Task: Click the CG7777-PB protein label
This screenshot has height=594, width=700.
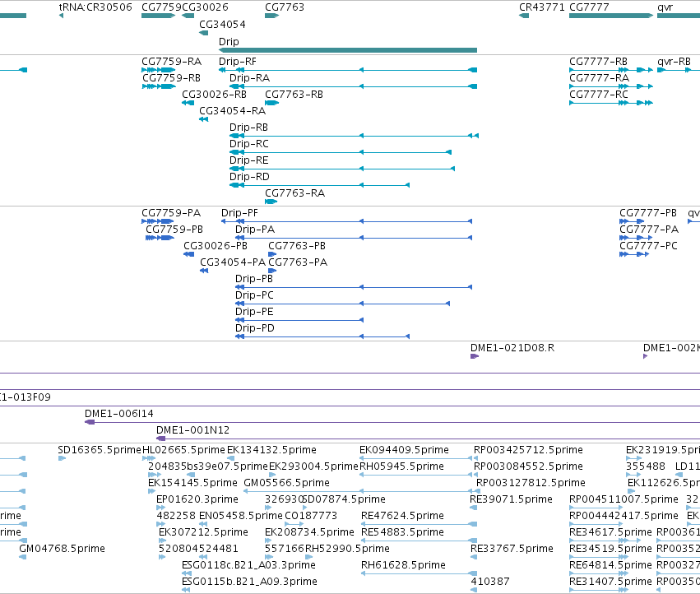Action: [x=648, y=213]
